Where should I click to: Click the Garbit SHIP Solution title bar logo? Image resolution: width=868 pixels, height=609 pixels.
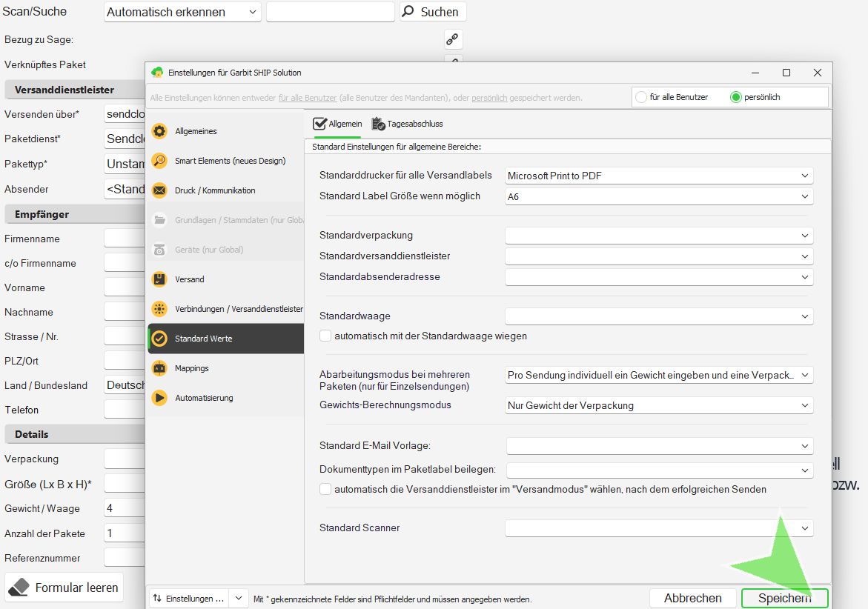tap(157, 73)
